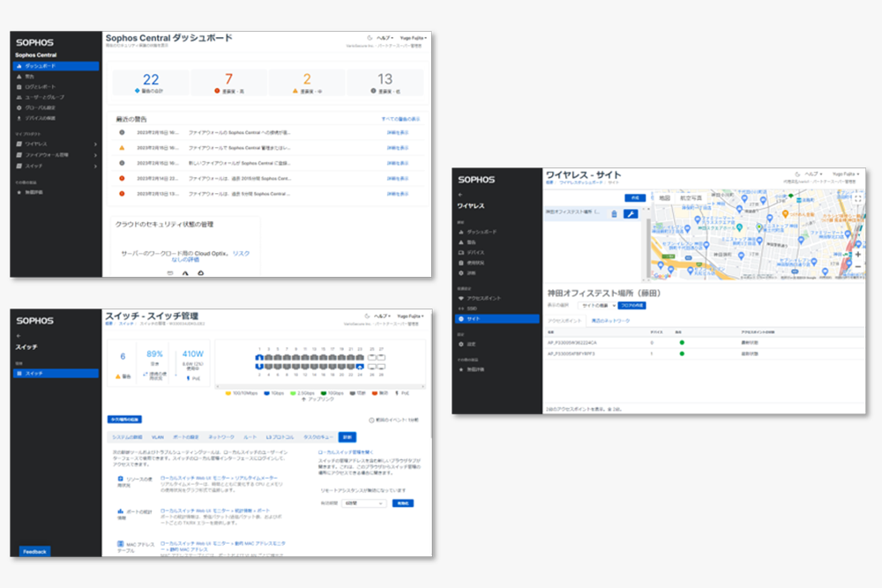Click the blue button above the switch tabs
The height and width of the screenshot is (588, 882).
(124, 420)
